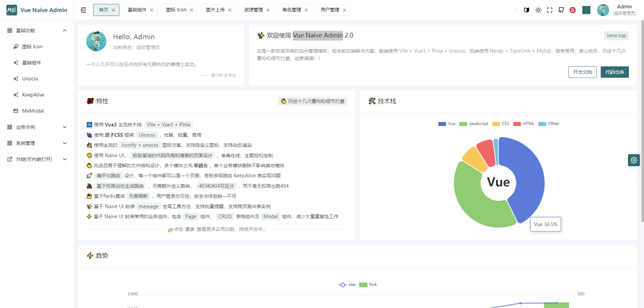
Task: Open the GitHub repository icon
Action: [561, 10]
